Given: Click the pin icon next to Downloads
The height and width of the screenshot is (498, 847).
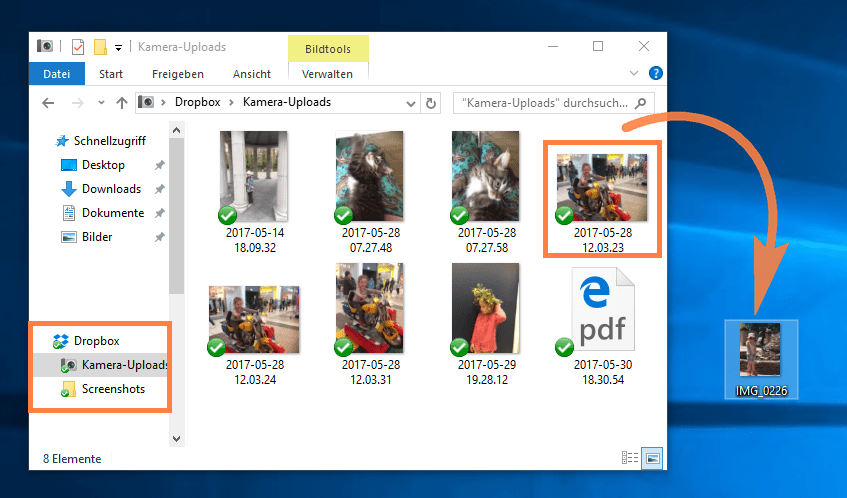Looking at the screenshot, I should click(x=159, y=189).
